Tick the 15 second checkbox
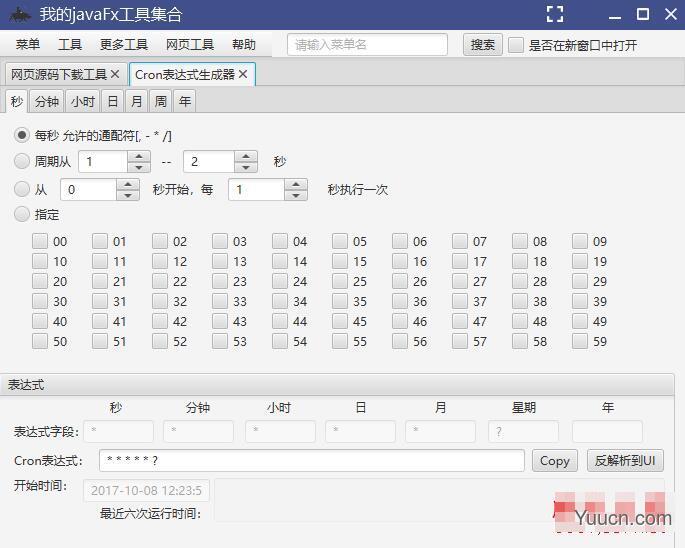This screenshot has height=548, width=685. point(340,261)
